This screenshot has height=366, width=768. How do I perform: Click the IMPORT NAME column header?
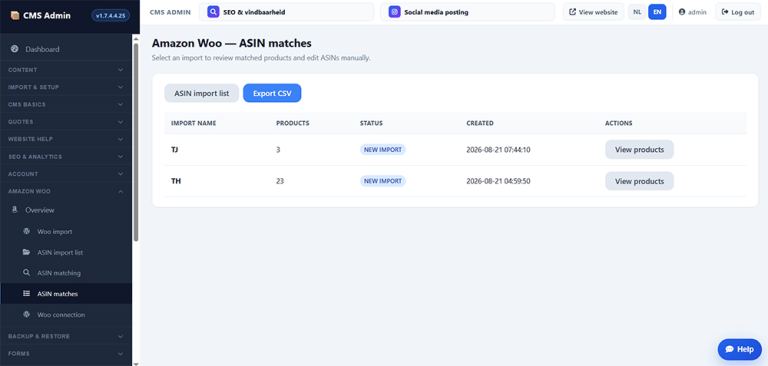pyautogui.click(x=193, y=123)
